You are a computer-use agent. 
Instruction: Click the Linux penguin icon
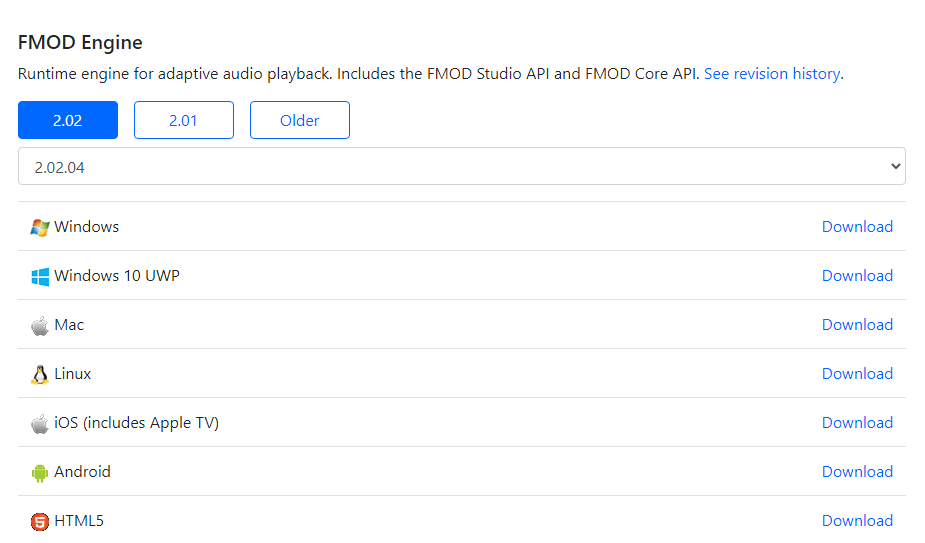pos(40,374)
